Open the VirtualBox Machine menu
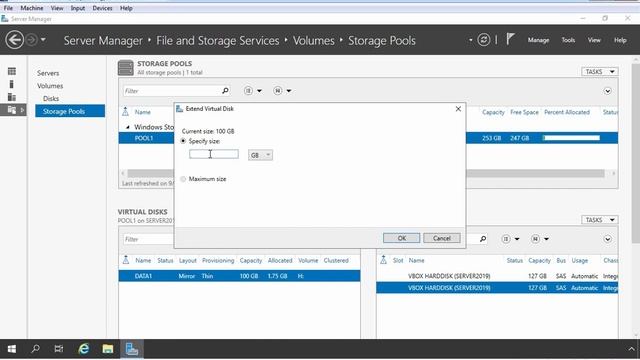This screenshot has height=360, width=640. click(x=32, y=8)
